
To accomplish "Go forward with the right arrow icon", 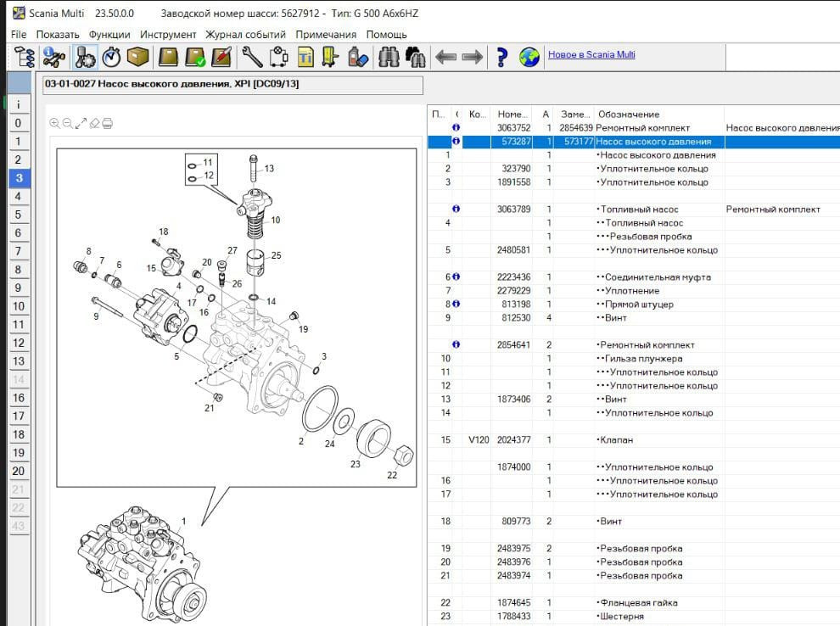I will coord(473,57).
